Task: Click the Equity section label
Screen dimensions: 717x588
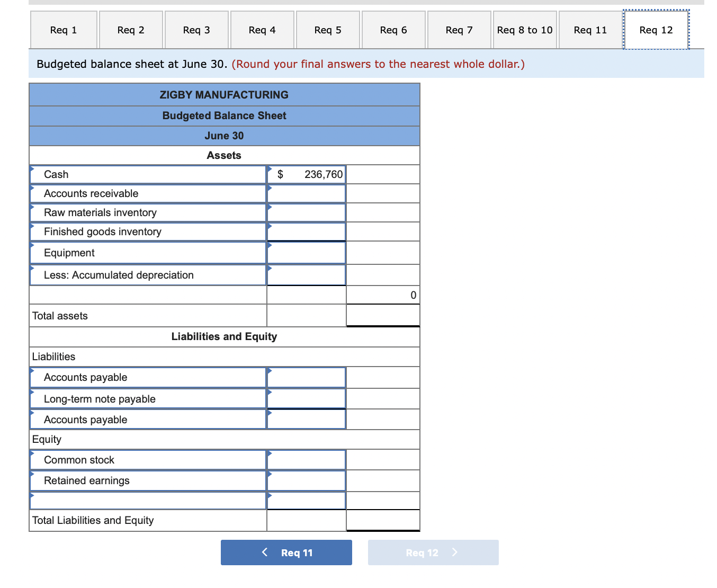Action: point(47,439)
